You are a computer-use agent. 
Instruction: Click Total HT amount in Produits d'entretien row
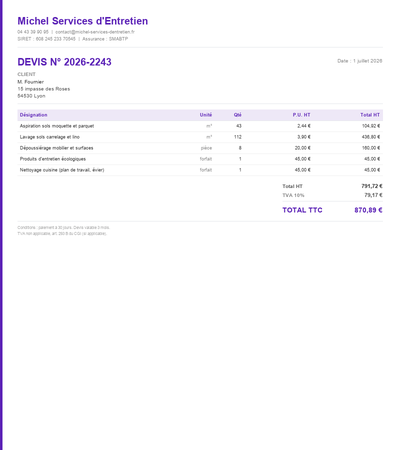click(x=372, y=159)
